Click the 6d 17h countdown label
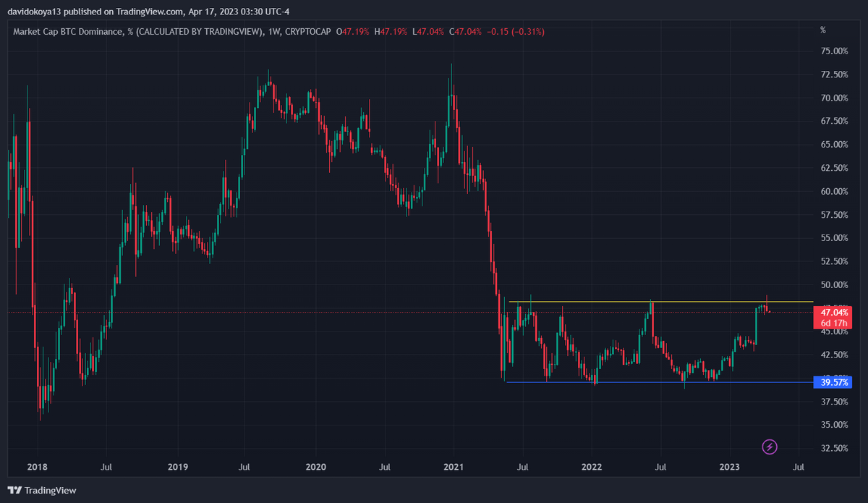 (834, 322)
